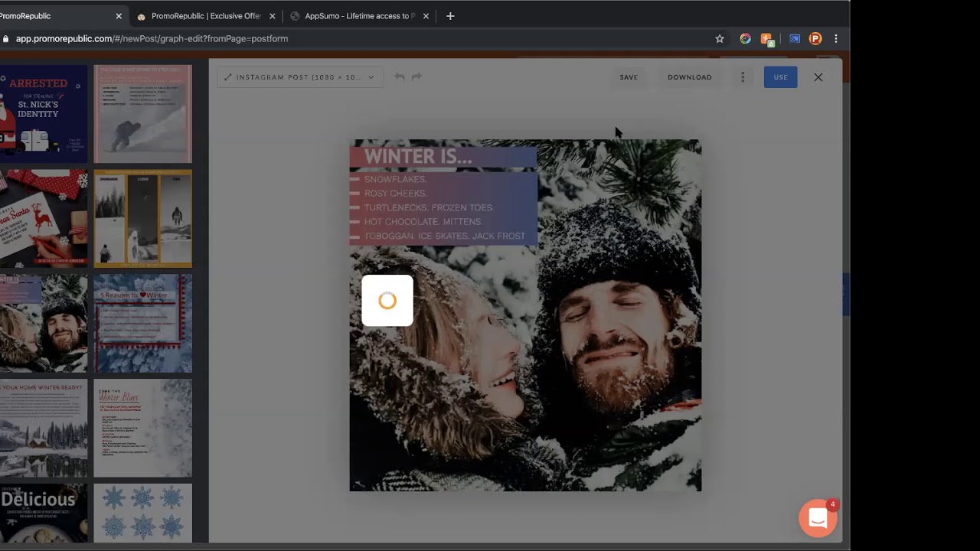
Task: Click the PromoRepublic P extension icon
Action: pyautogui.click(x=815, y=39)
